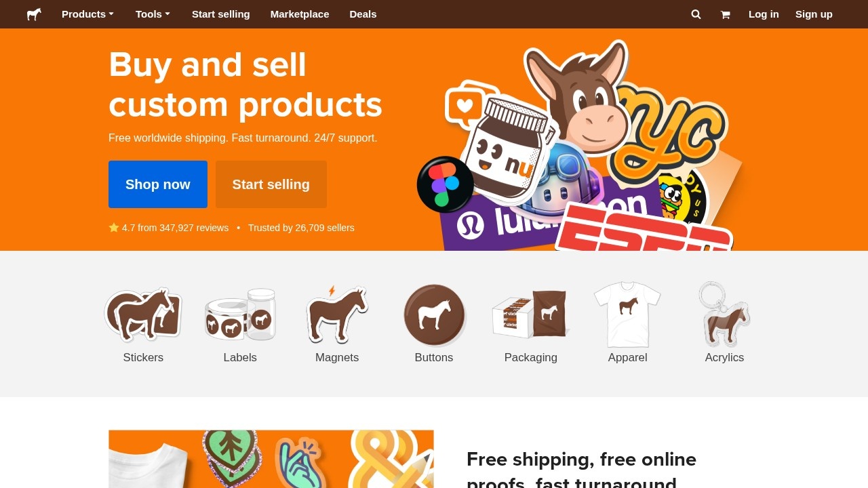Follow the Sign up link

point(814,14)
